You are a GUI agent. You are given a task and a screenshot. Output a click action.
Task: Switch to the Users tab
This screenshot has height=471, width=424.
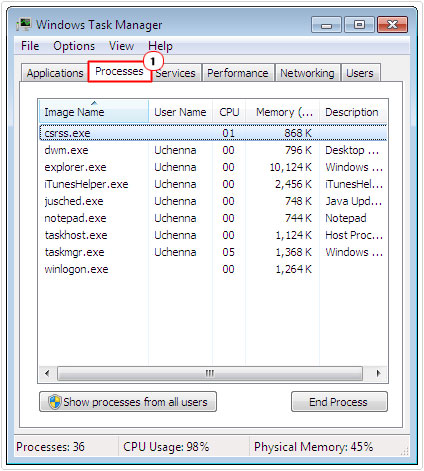coord(360,73)
